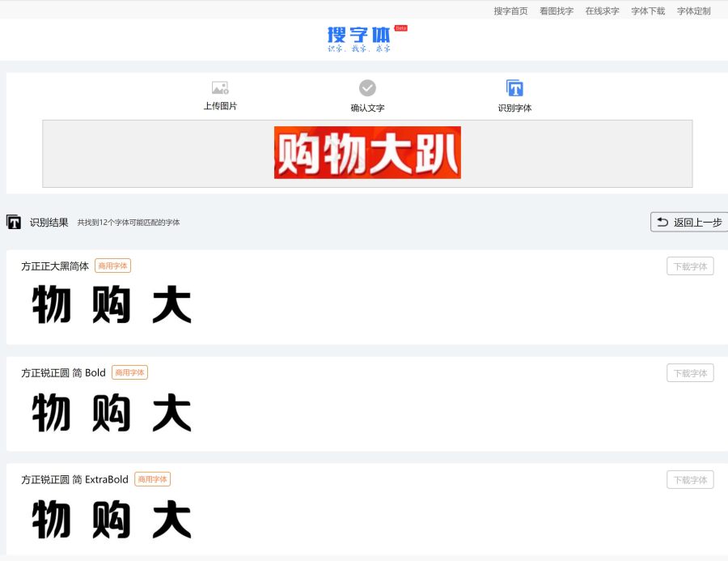Click the 识别结果 section icon
Image resolution: width=728 pixels, height=561 pixels.
[x=14, y=222]
